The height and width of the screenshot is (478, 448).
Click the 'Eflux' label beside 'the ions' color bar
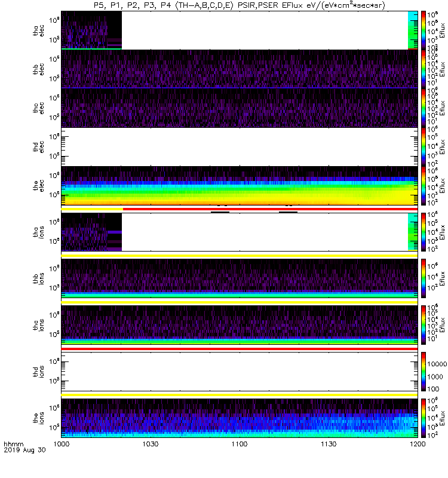pyautogui.click(x=442, y=418)
